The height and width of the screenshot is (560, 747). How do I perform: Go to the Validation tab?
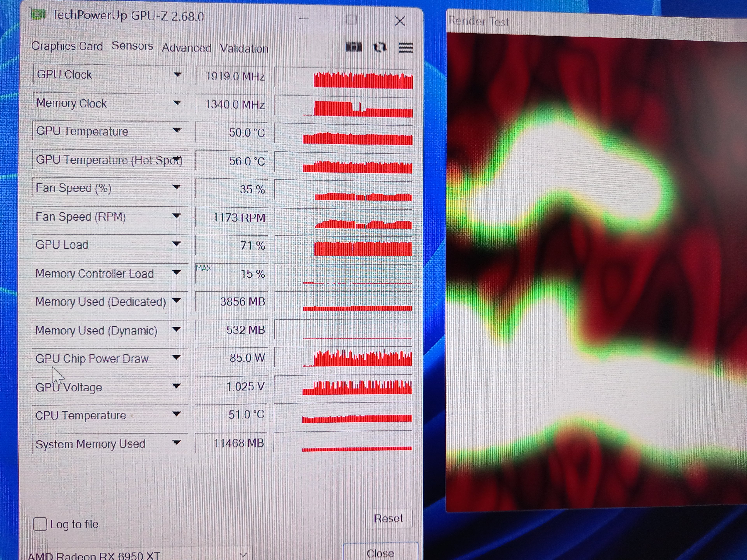pos(244,49)
